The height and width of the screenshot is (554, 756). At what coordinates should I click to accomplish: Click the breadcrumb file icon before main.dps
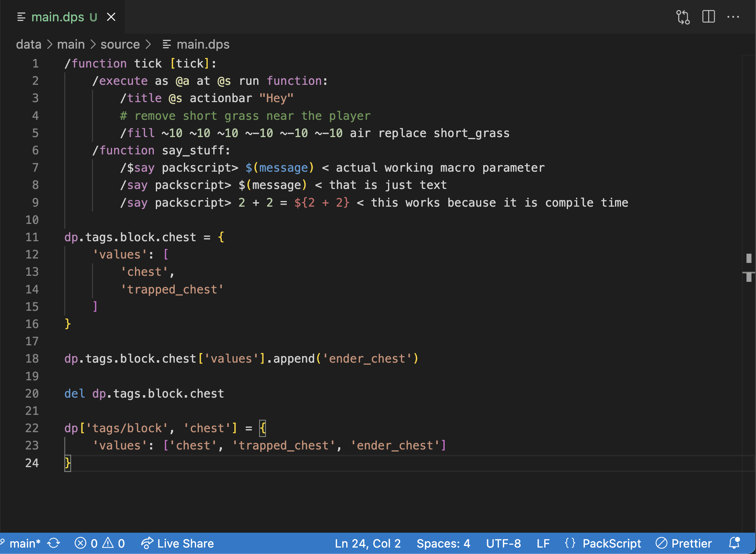point(167,44)
